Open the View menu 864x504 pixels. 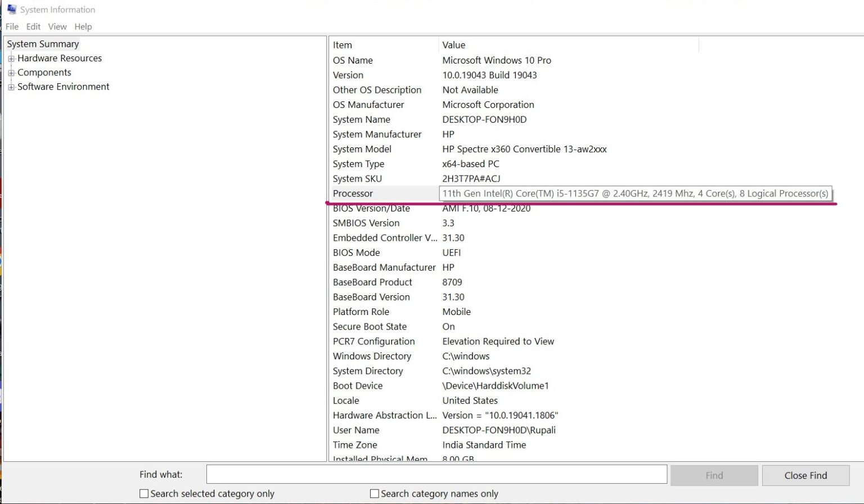(x=57, y=26)
